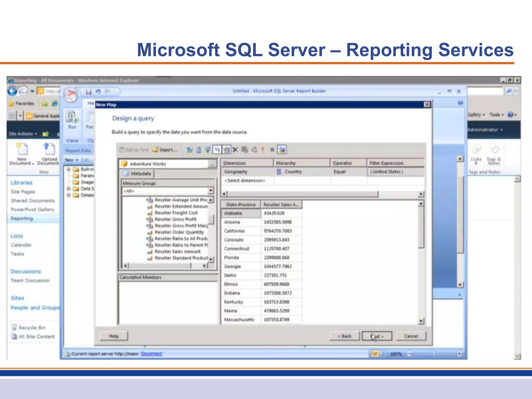Close the New Map dialog
Image resolution: width=532 pixels, height=399 pixels.
pos(427,104)
